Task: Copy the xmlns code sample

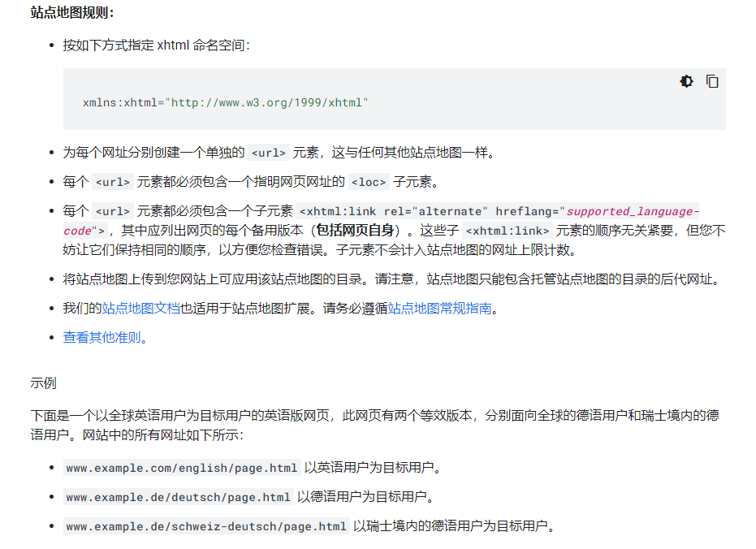Action: pyautogui.click(x=712, y=81)
